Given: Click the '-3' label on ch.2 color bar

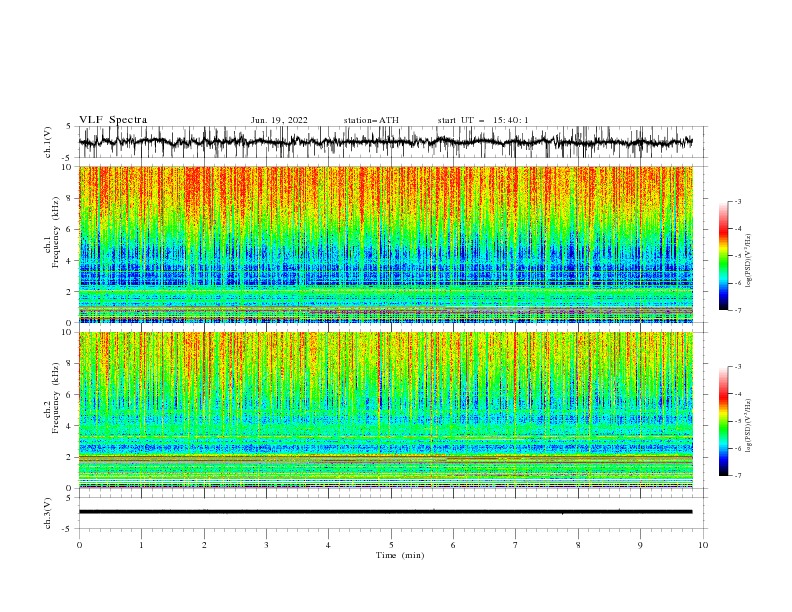Looking at the screenshot, I should click(x=738, y=367).
